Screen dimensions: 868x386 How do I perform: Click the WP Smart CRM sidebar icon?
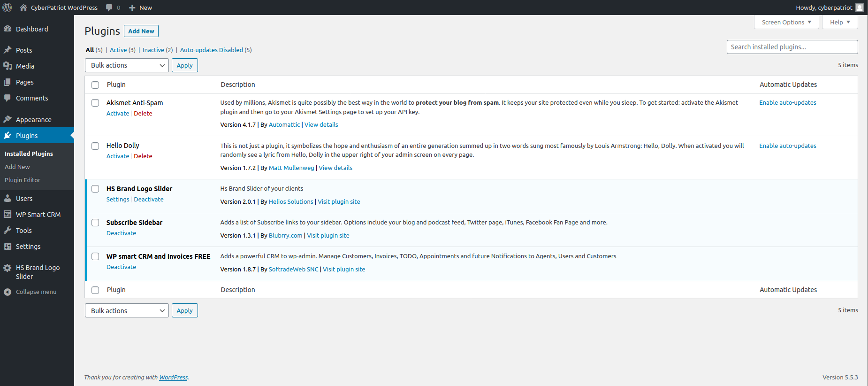click(x=8, y=214)
